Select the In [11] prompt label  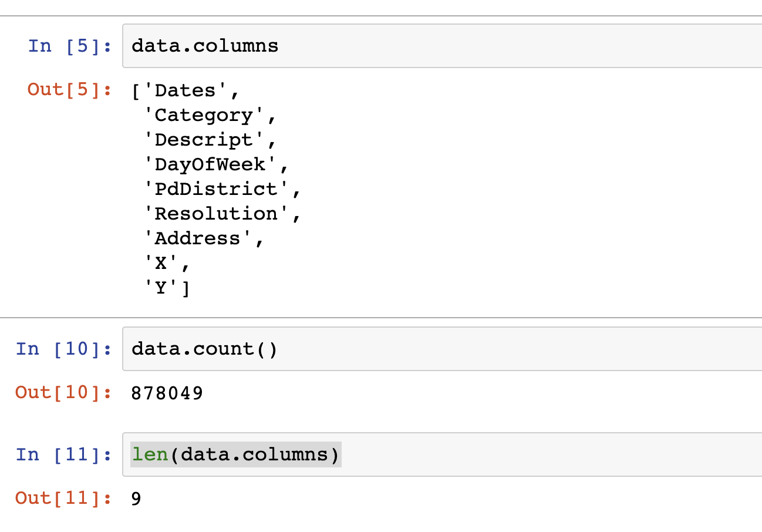(x=64, y=454)
